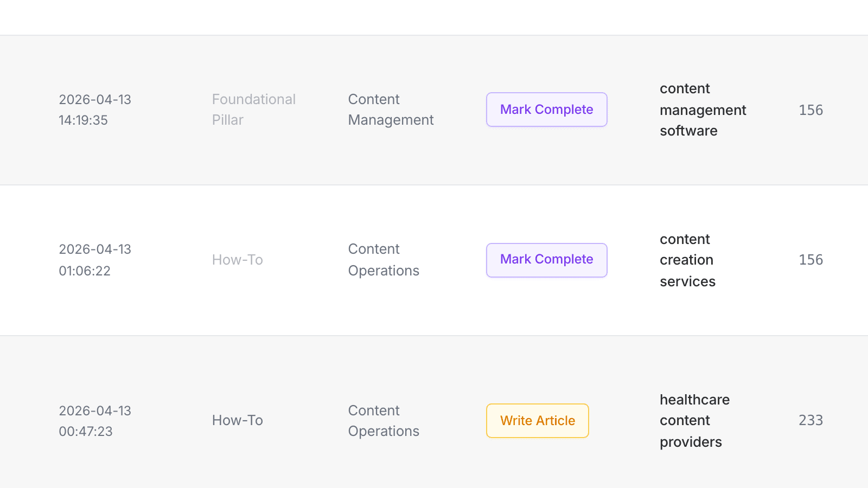868x488 pixels.
Task: Select the keyword healthcare content providers
Action: [x=695, y=420]
